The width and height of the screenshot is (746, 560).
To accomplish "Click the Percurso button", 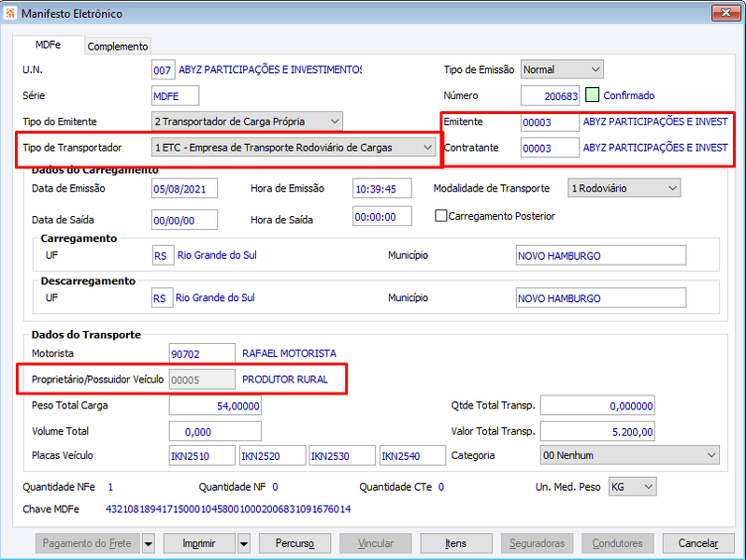I will 294,543.
